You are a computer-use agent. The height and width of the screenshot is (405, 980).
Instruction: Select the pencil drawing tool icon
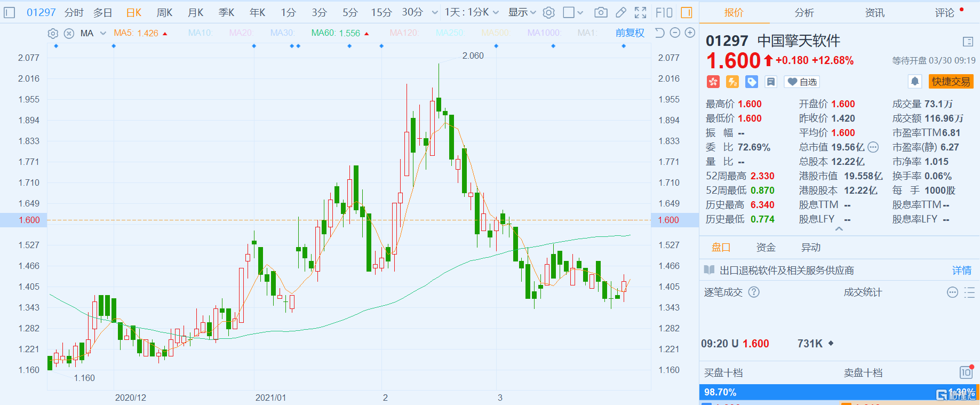coord(621,12)
